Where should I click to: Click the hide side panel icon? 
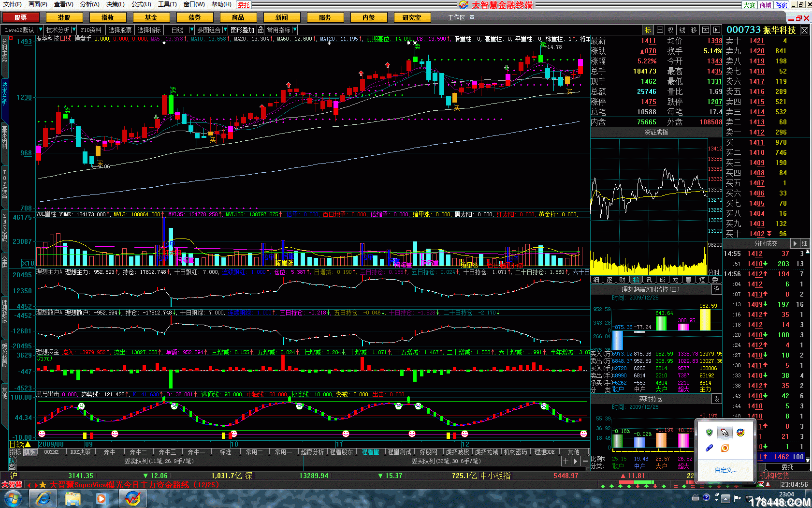tap(717, 30)
